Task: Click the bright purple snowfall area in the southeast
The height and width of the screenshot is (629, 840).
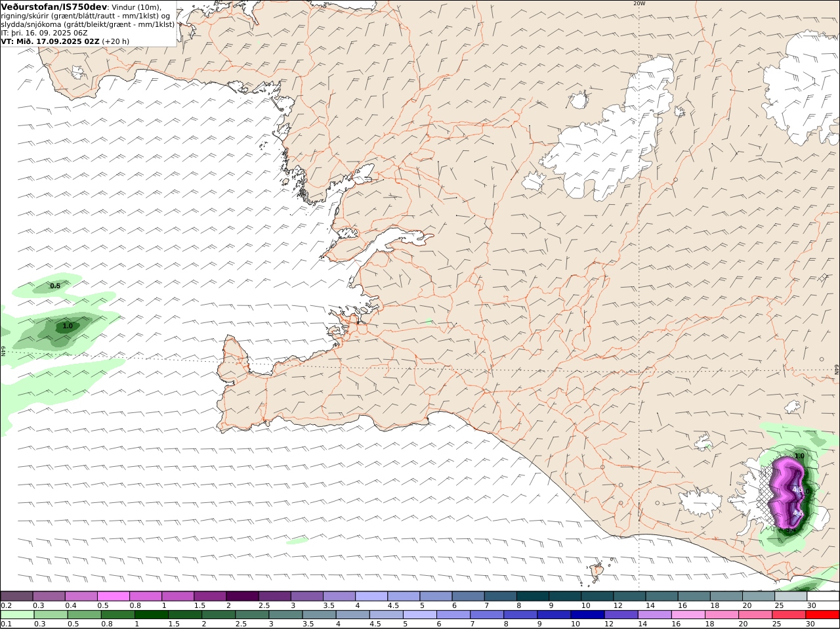Action: [x=786, y=492]
